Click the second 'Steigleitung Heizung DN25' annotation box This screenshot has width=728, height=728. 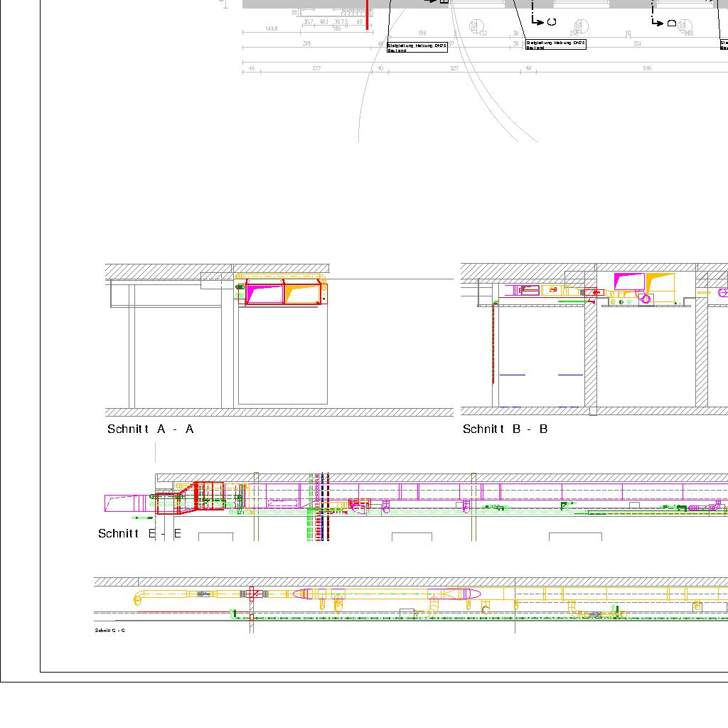pyautogui.click(x=555, y=44)
